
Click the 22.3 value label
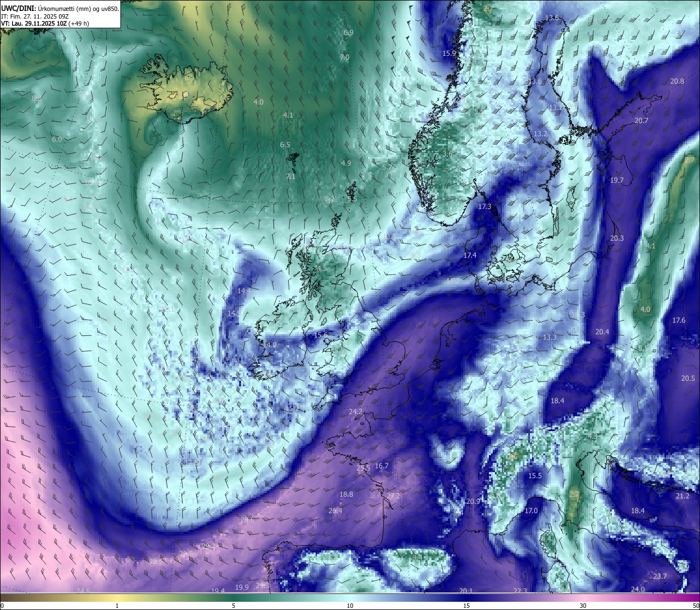click(521, 591)
